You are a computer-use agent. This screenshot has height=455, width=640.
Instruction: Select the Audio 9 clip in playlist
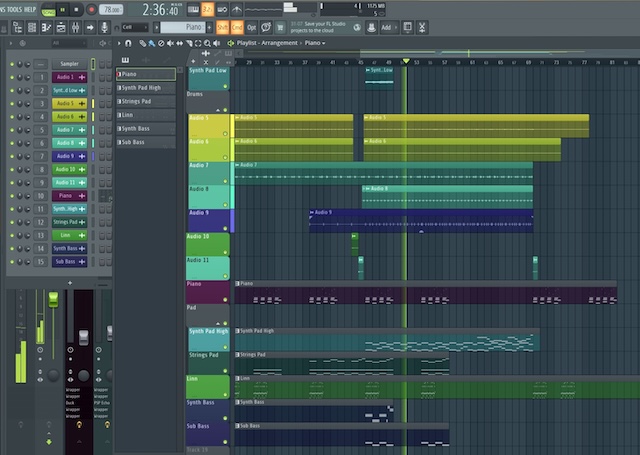[421, 221]
